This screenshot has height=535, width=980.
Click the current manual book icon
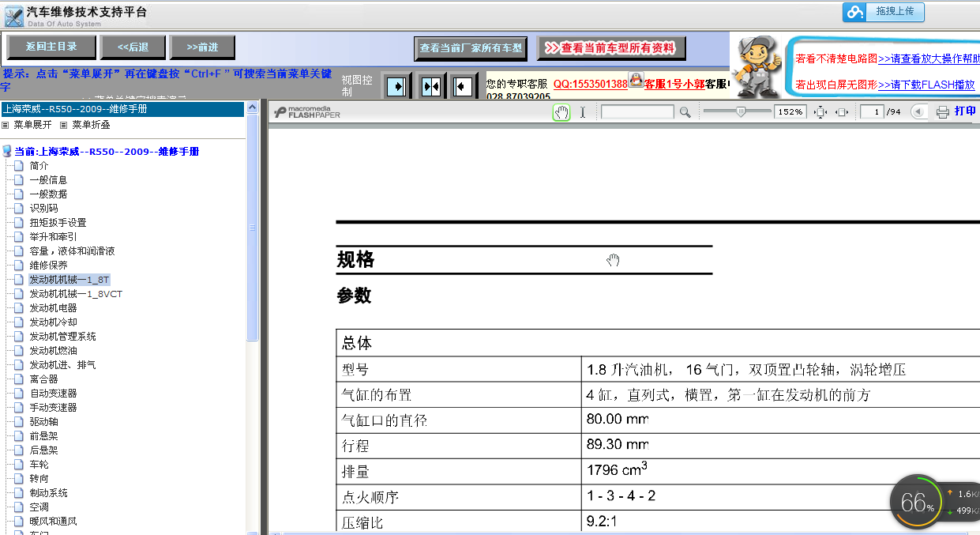click(7, 151)
